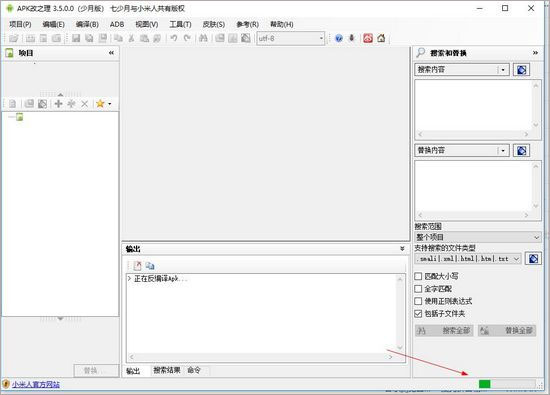Collapse the 搜索和替换 panel with double-chevron
The width and height of the screenshot is (550, 395).
click(535, 53)
